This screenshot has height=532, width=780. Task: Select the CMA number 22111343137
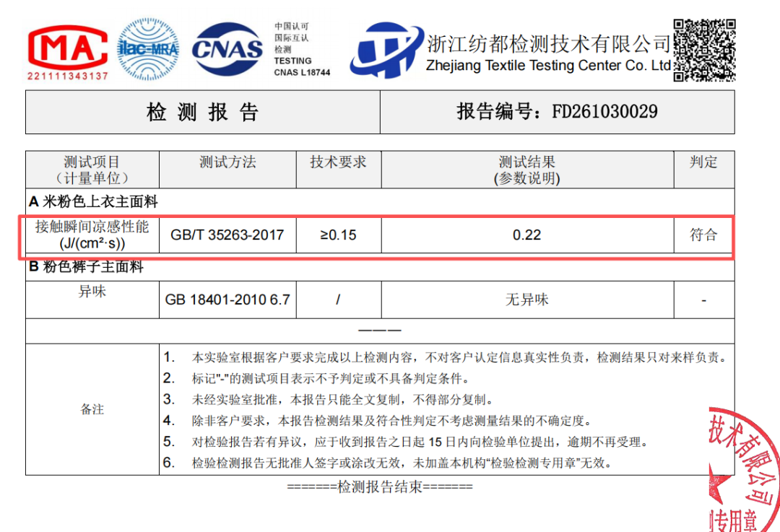point(68,76)
